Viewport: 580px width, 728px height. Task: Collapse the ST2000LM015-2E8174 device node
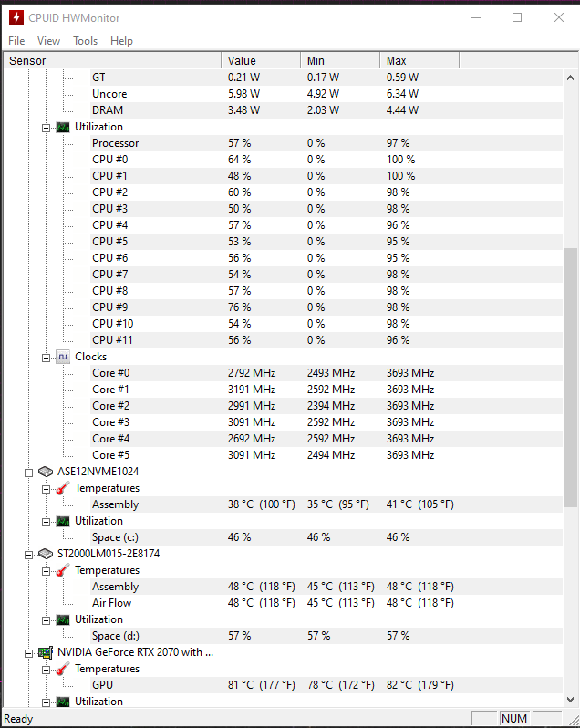coord(29,555)
